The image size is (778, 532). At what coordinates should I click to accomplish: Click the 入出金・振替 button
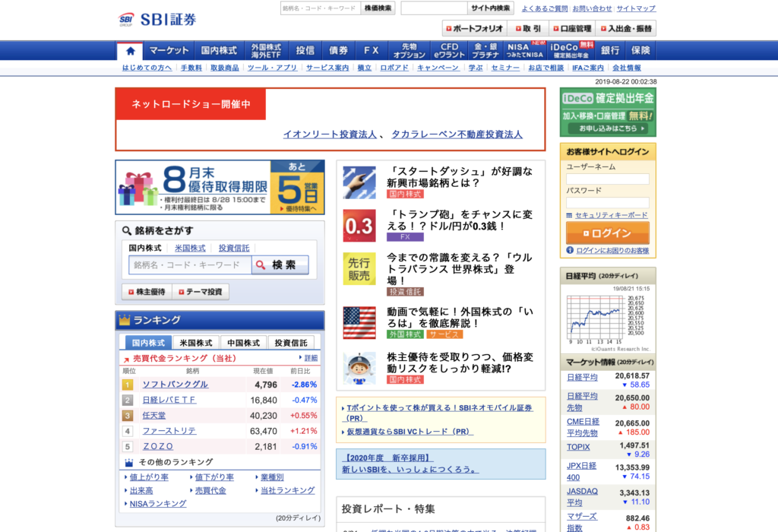coord(626,29)
